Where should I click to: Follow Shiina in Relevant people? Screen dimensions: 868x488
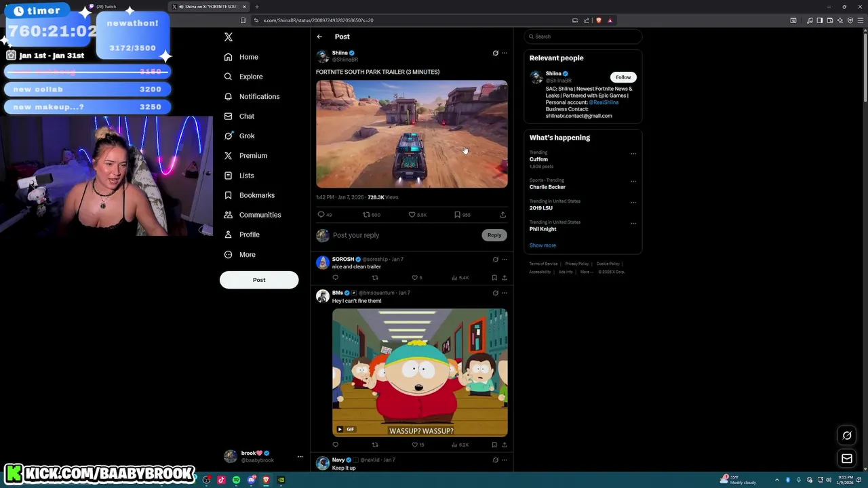coord(623,77)
